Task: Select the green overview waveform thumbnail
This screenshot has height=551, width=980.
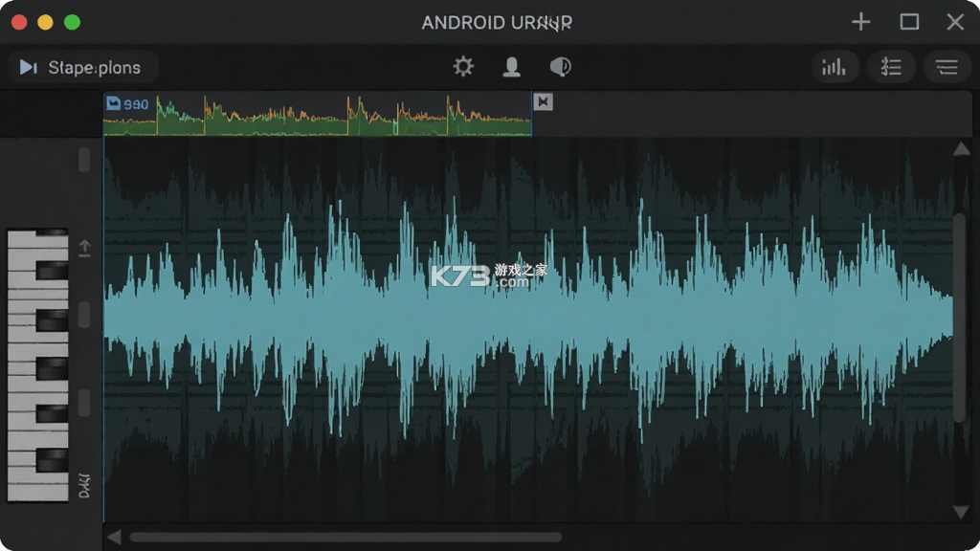Action: coord(318,114)
